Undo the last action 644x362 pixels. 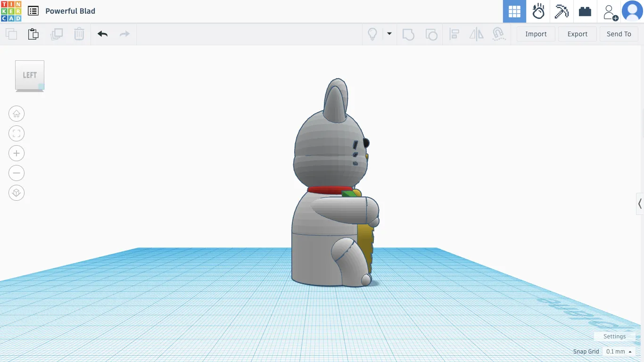pos(102,34)
